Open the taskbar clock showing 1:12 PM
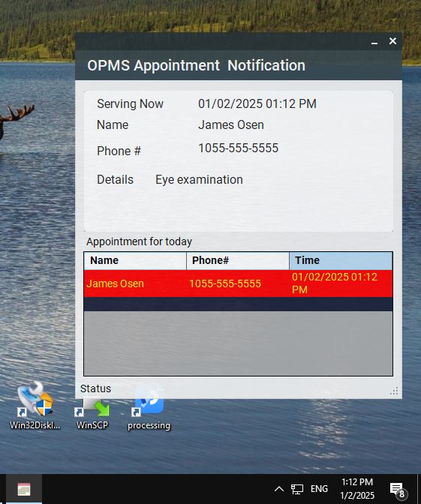 tap(357, 489)
